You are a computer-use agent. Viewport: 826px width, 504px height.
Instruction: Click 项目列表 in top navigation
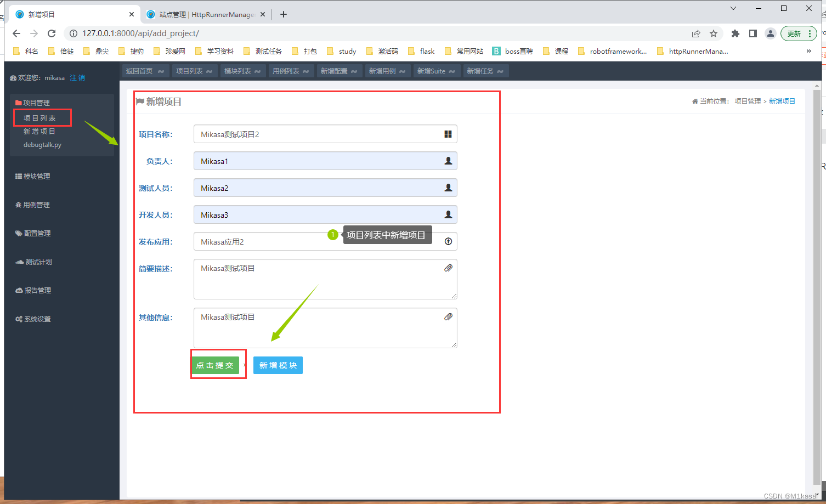point(194,71)
